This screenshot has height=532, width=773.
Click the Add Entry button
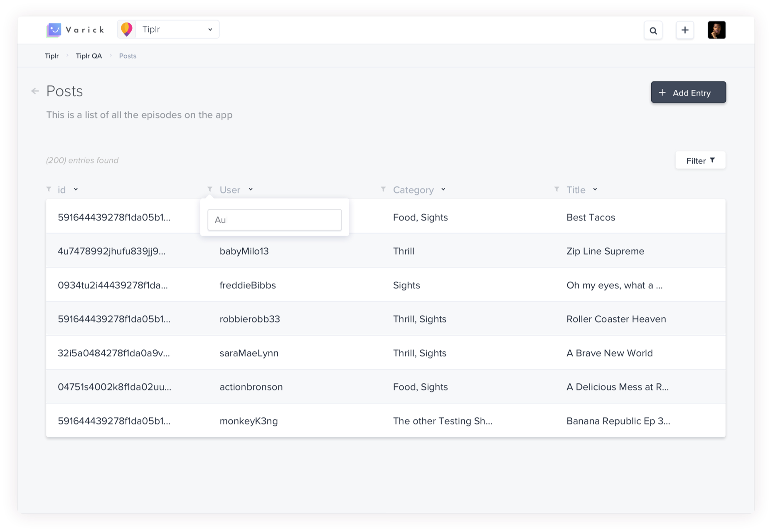688,92
